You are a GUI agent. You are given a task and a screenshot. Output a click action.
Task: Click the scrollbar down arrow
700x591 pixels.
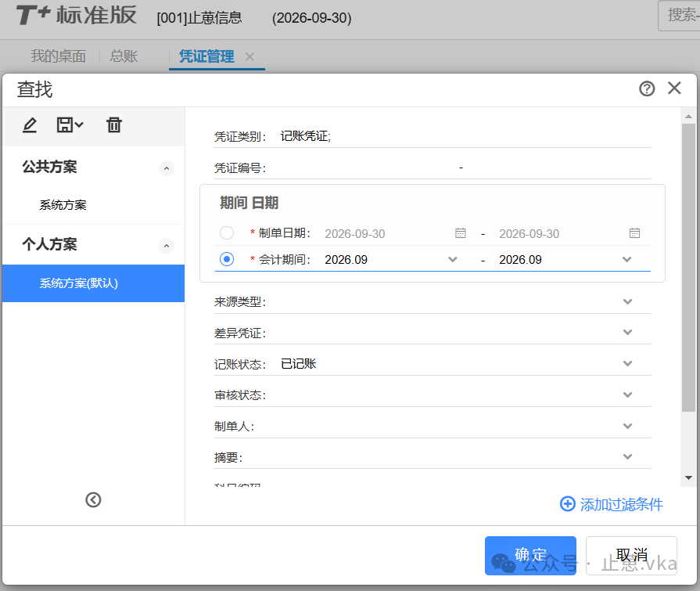click(x=688, y=477)
